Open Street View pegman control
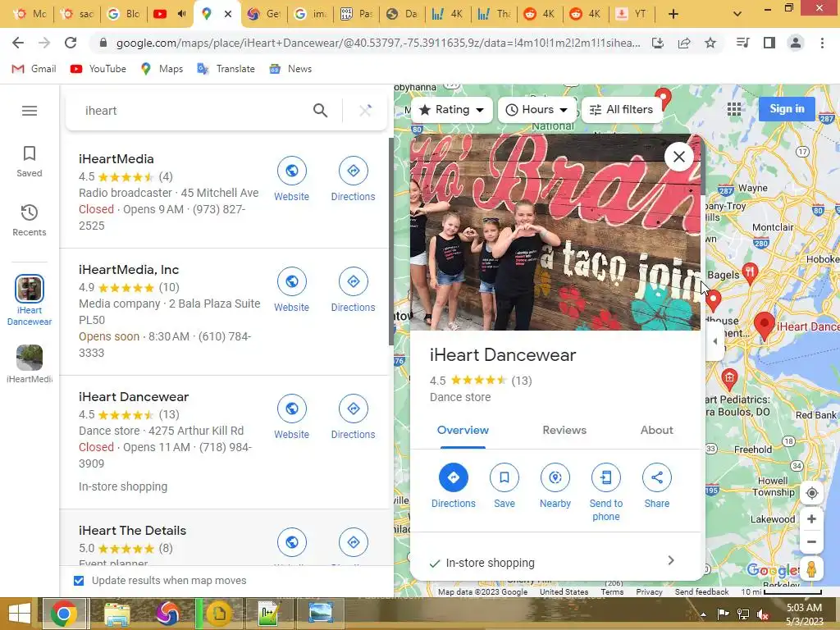 point(811,569)
